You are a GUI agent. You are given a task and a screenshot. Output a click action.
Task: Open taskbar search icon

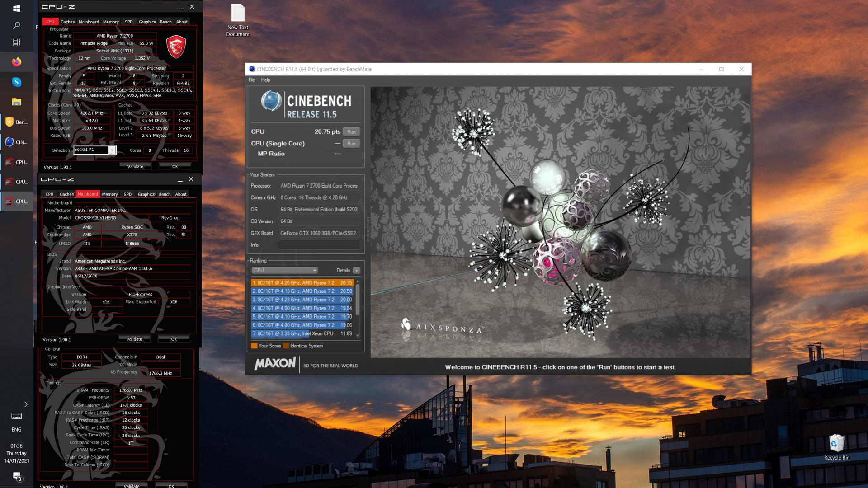click(x=16, y=25)
